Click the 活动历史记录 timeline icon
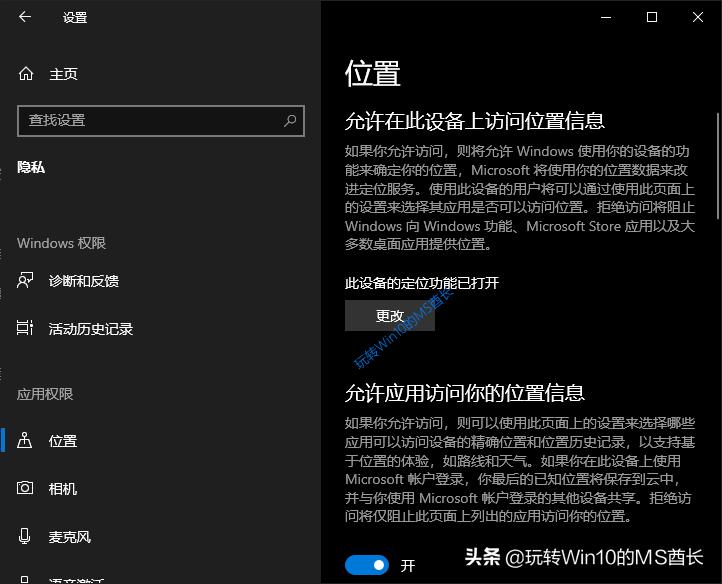This screenshot has height=584, width=722. pyautogui.click(x=25, y=328)
